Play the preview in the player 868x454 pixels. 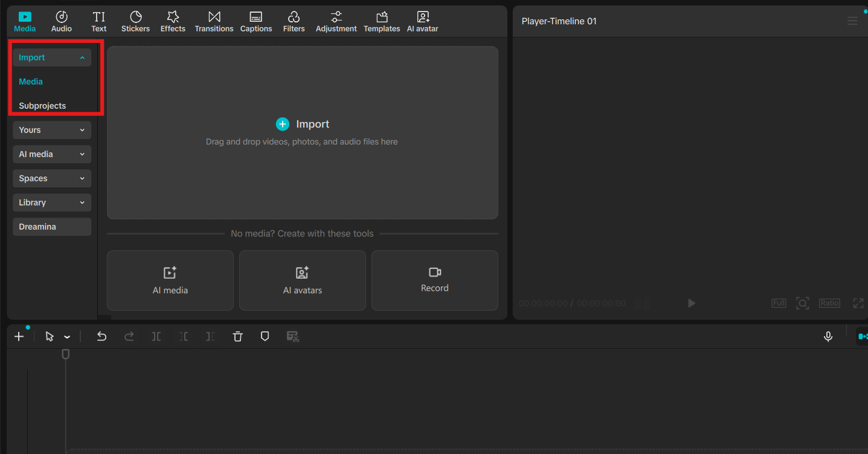coord(692,303)
